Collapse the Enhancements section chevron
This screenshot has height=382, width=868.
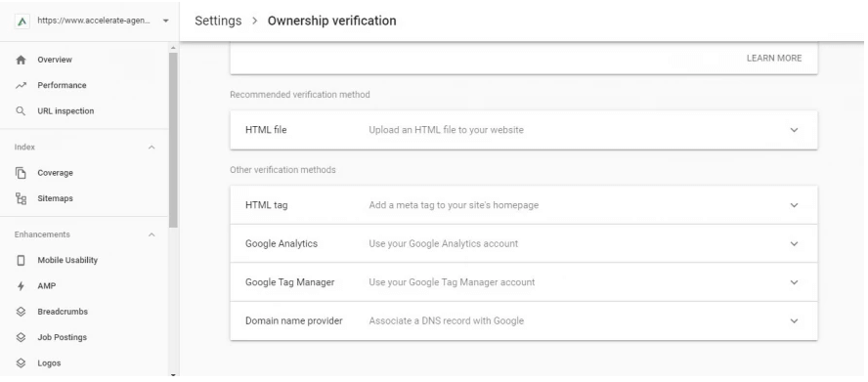[x=152, y=234]
